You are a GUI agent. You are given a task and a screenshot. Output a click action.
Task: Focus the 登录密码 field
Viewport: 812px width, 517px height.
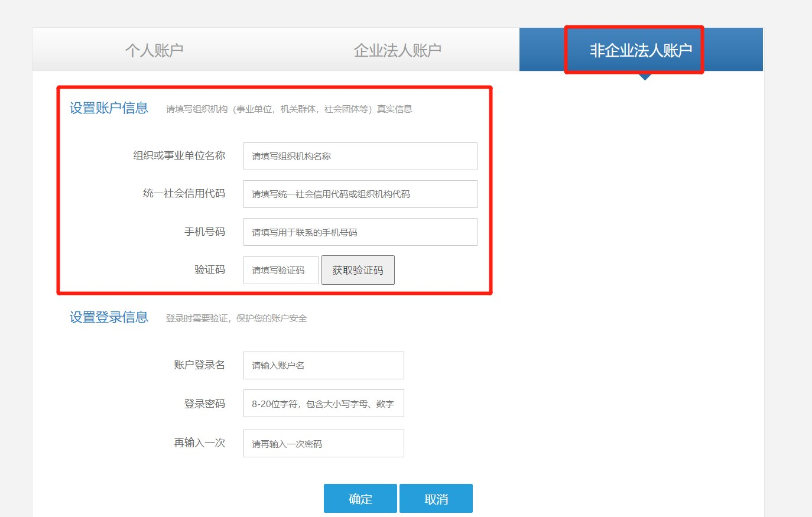pyautogui.click(x=323, y=404)
